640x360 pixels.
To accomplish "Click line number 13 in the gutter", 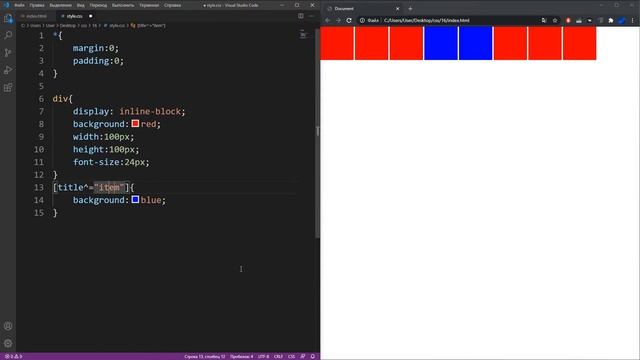I will click(x=39, y=187).
